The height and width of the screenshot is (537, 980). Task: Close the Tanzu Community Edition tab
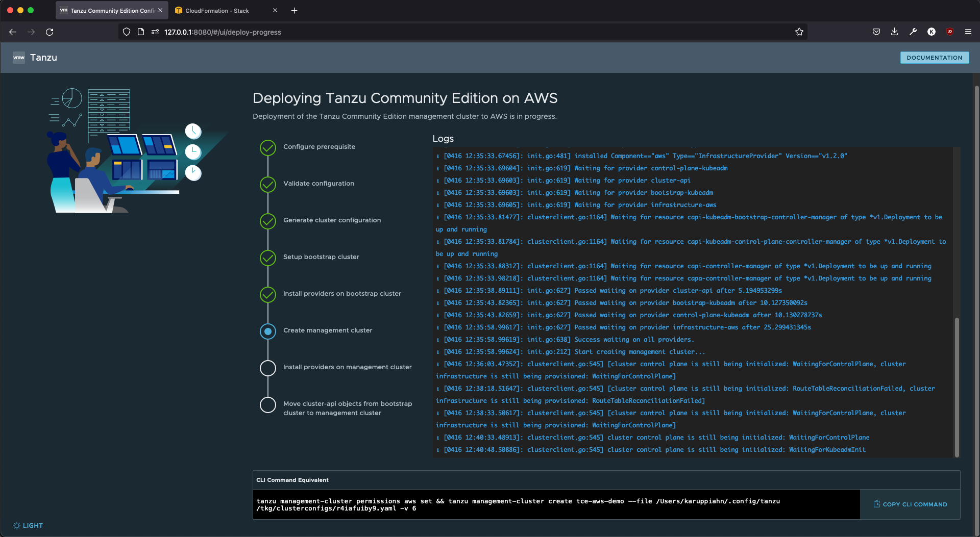160,10
